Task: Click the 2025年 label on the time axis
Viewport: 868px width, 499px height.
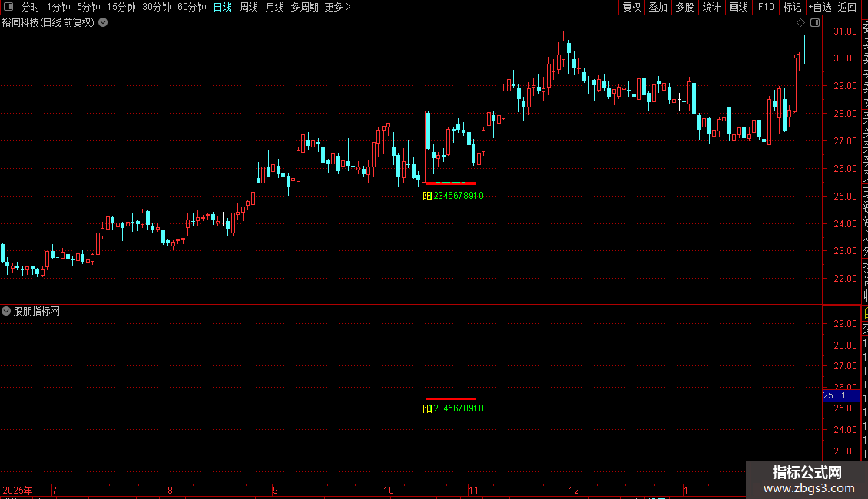Action: (x=17, y=490)
